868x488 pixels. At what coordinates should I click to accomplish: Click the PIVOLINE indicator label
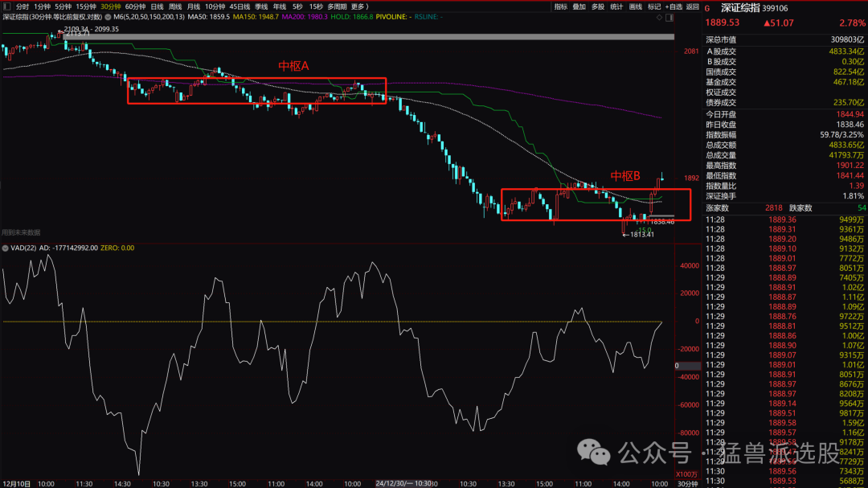393,17
